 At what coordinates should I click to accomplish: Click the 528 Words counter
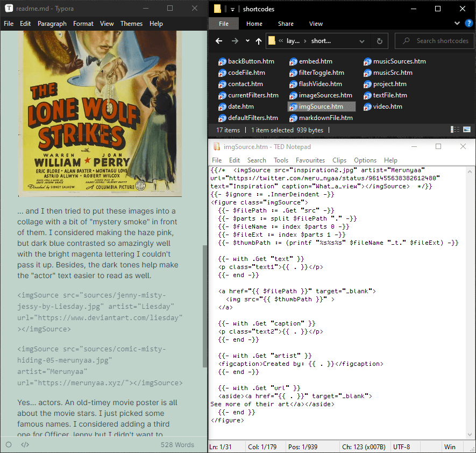(x=177, y=444)
